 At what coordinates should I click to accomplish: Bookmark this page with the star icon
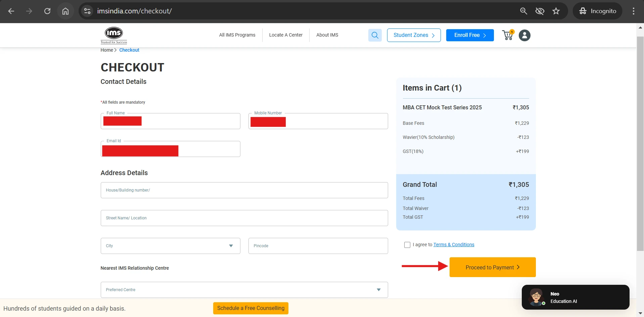(556, 11)
